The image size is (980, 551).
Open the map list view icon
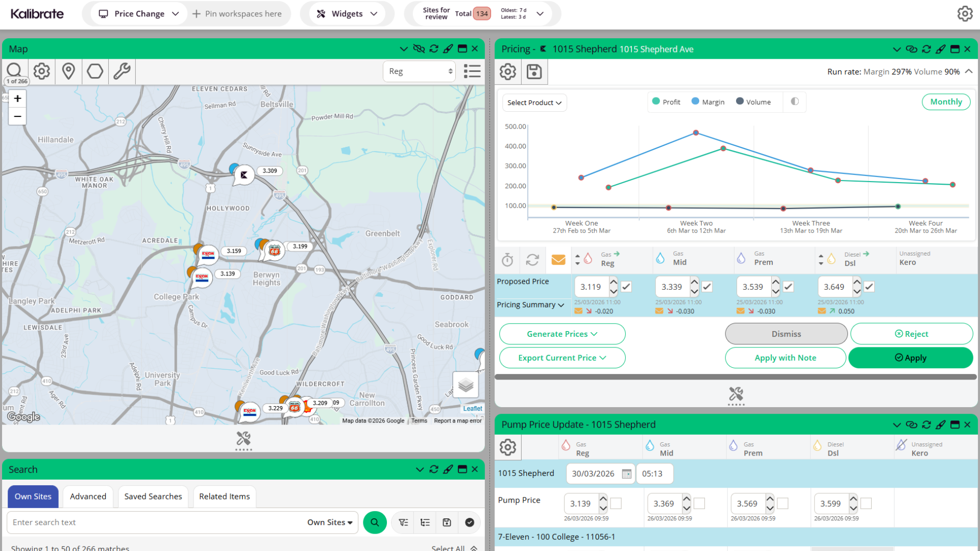click(x=472, y=71)
